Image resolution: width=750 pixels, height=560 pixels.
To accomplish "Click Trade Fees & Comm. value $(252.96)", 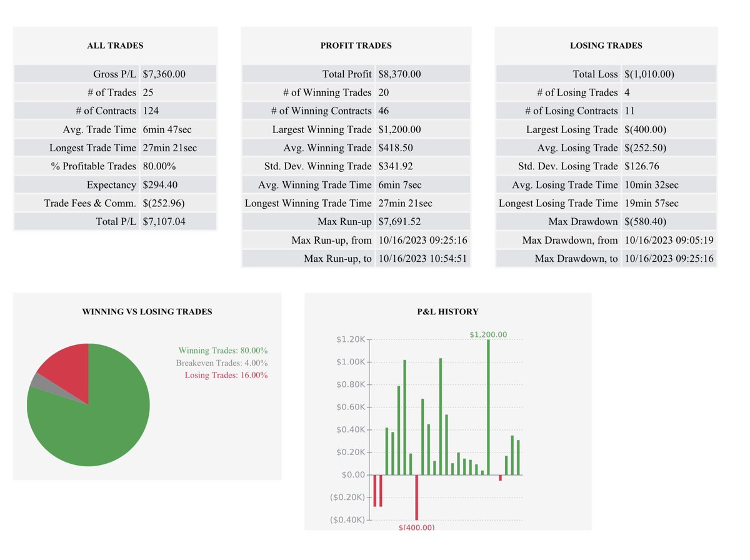I will pos(164,203).
